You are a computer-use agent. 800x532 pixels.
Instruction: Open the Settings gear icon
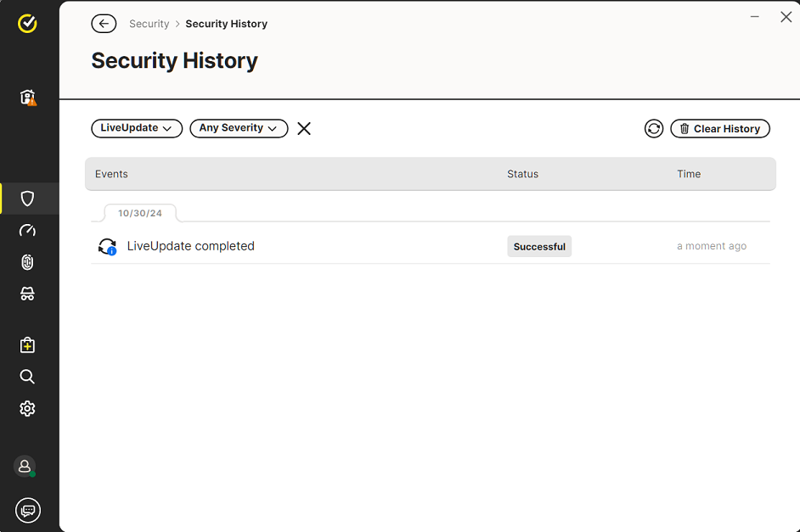pos(27,408)
